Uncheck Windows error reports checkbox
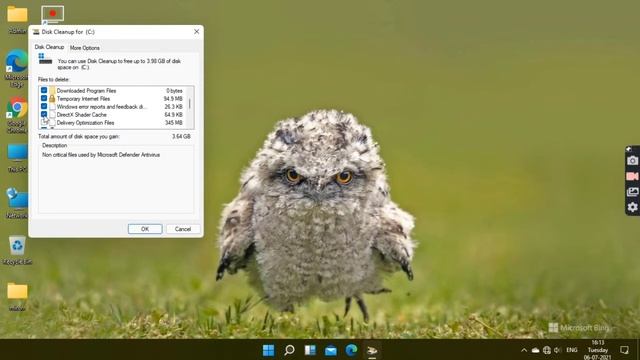Screen dimensions: 640x360 click(x=44, y=106)
